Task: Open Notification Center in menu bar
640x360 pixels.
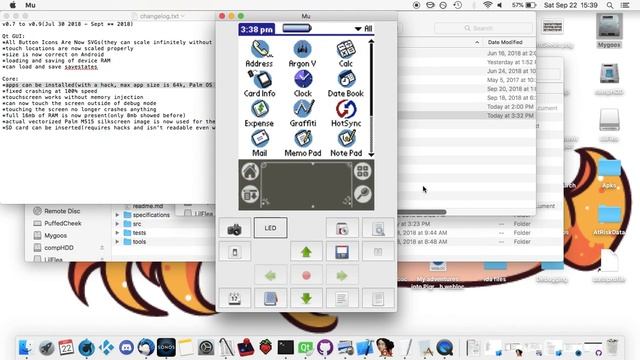Action: [625, 5]
